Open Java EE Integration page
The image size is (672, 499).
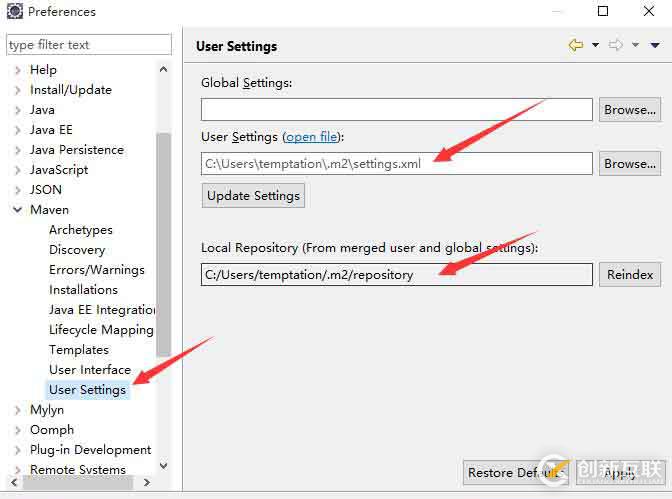pos(102,310)
